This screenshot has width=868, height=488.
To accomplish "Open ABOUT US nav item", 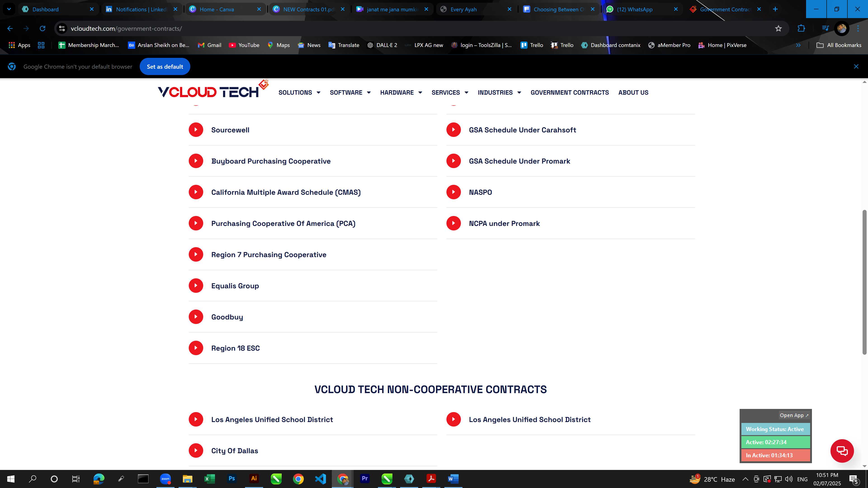I will pyautogui.click(x=633, y=93).
